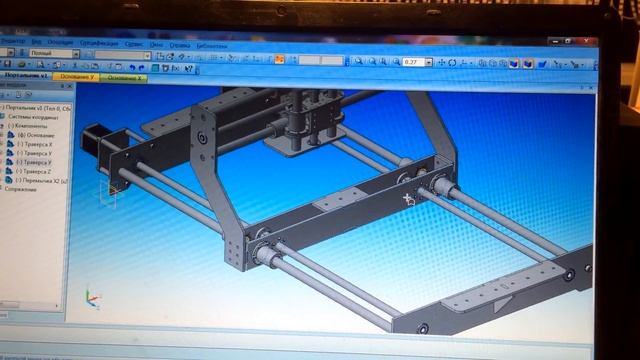The width and height of the screenshot is (640, 360).
Task: Open the Операции menu
Action: (x=60, y=42)
